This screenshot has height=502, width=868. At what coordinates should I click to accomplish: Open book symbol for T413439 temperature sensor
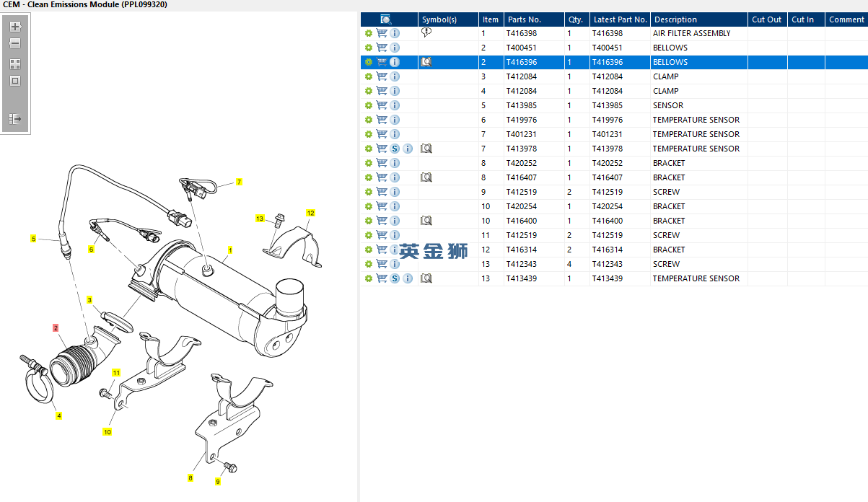click(426, 278)
